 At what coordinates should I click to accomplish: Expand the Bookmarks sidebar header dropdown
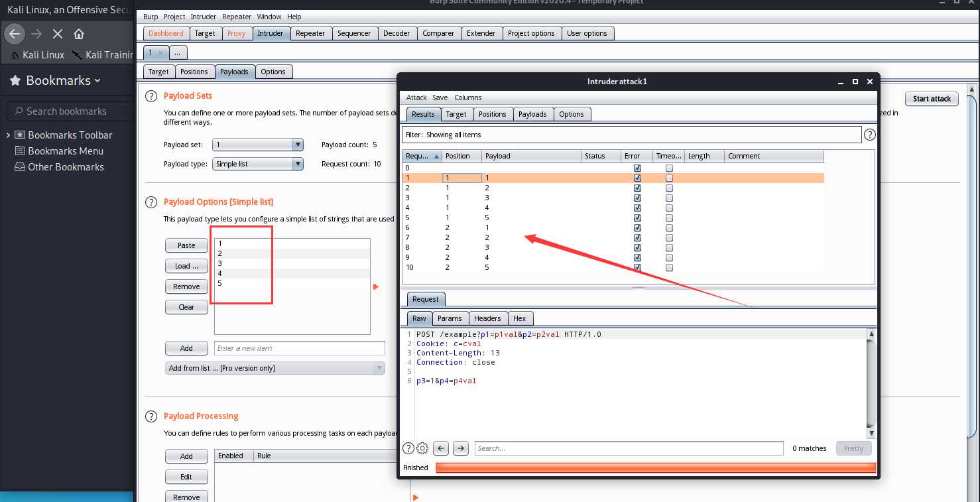[x=97, y=81]
